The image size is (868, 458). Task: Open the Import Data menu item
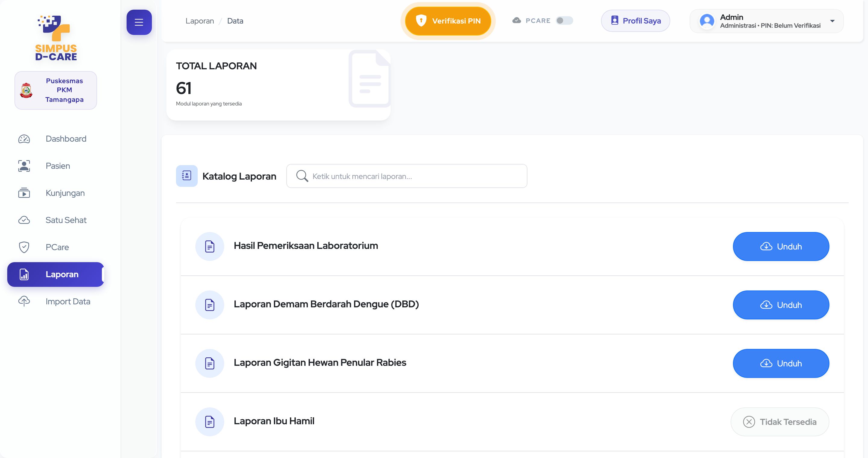(x=55, y=301)
